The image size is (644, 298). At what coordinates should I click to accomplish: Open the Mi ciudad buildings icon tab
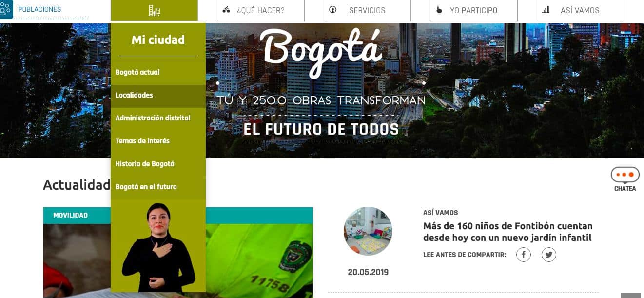[154, 10]
